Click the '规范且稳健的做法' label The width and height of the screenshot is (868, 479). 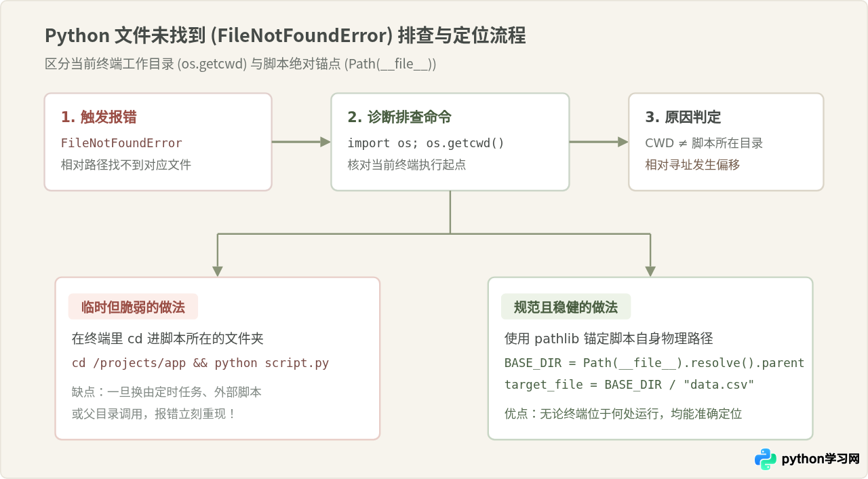click(566, 307)
